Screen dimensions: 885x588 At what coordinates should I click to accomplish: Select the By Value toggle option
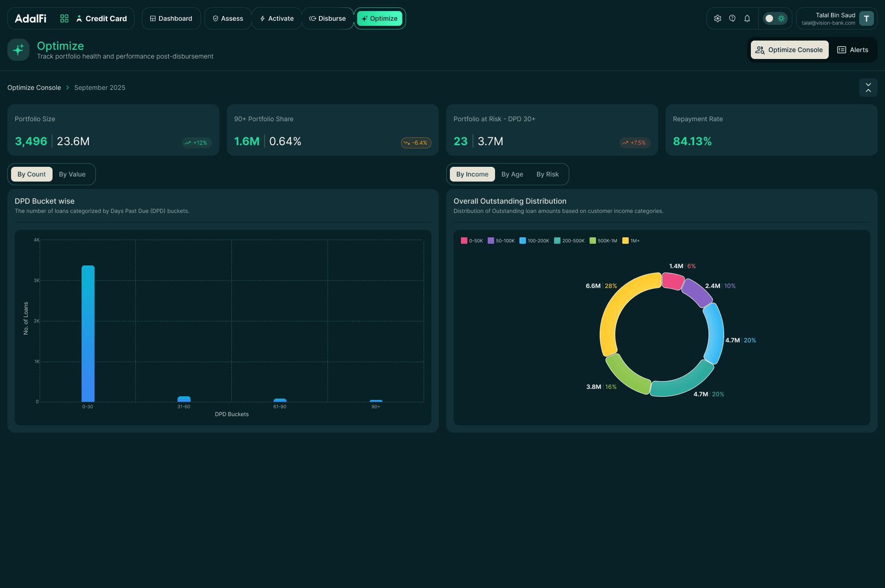72,174
